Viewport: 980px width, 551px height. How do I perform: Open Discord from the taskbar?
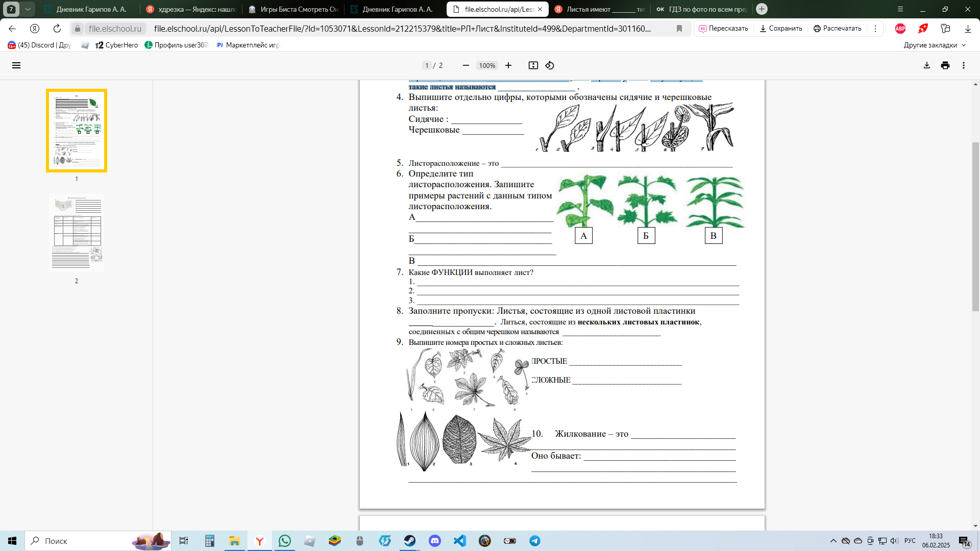[435, 541]
